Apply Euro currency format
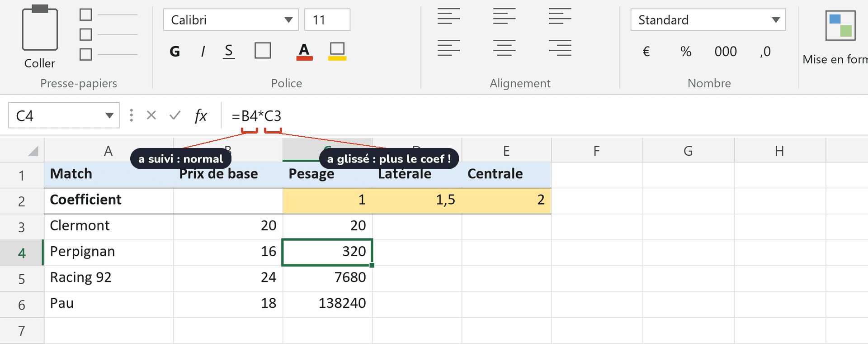This screenshot has width=868, height=344. pyautogui.click(x=646, y=52)
